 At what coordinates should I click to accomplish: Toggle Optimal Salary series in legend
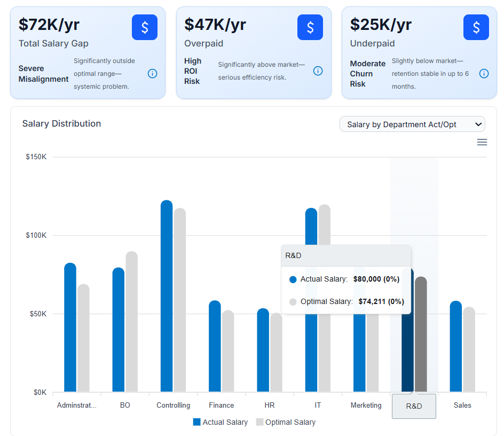pyautogui.click(x=286, y=422)
